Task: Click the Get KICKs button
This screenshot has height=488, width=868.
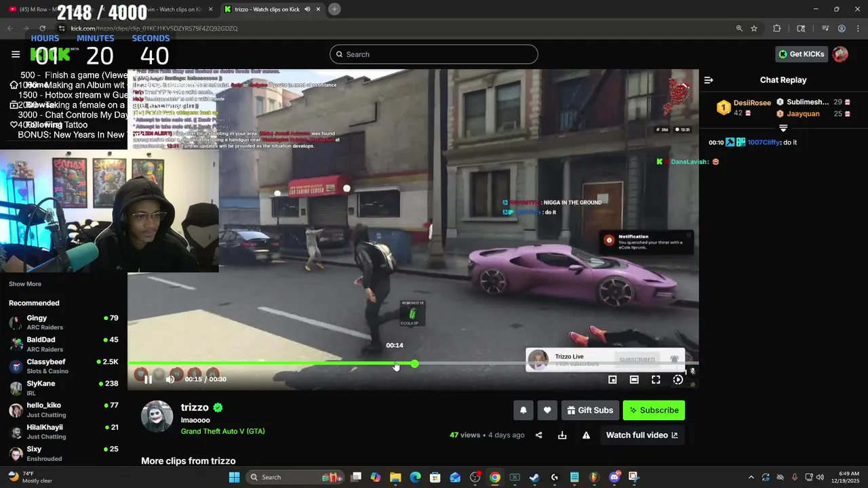Action: [802, 54]
